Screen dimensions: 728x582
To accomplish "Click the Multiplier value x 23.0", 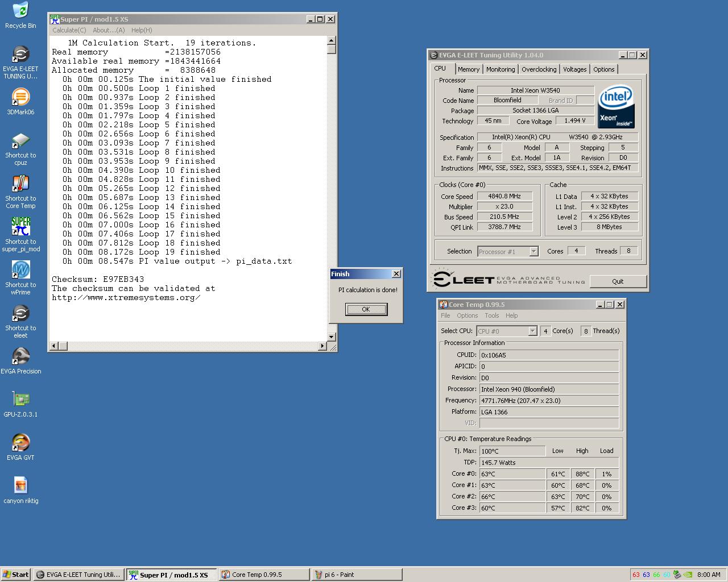I will tap(504, 206).
